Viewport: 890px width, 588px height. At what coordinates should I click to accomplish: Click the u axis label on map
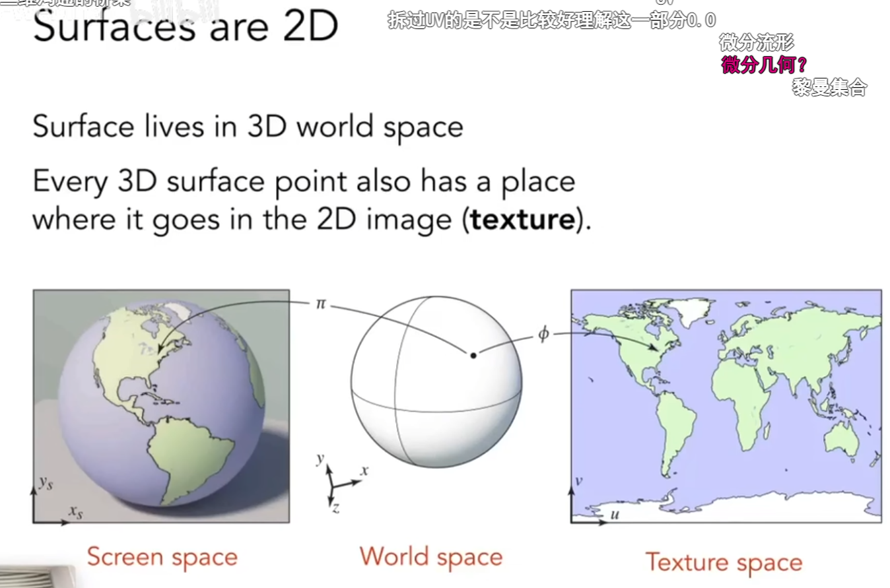coord(614,515)
